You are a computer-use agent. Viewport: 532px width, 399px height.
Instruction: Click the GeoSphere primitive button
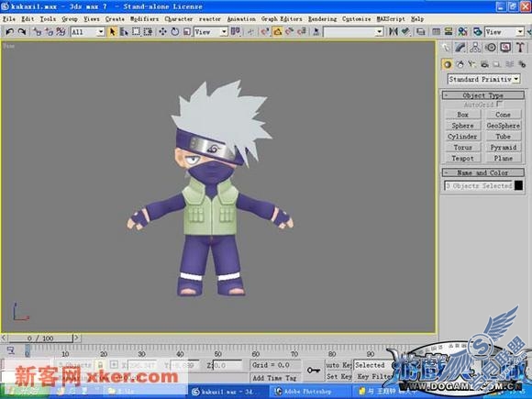(x=503, y=126)
